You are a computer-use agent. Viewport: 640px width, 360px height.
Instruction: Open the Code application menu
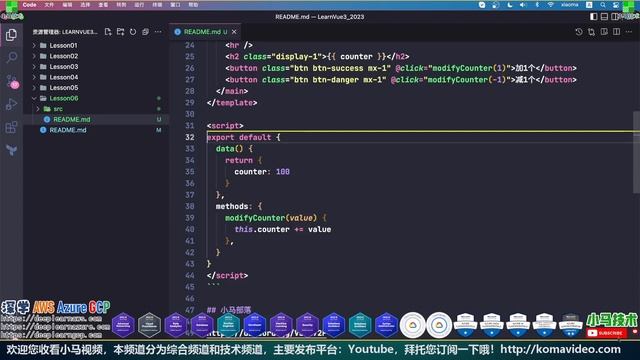(x=29, y=5)
